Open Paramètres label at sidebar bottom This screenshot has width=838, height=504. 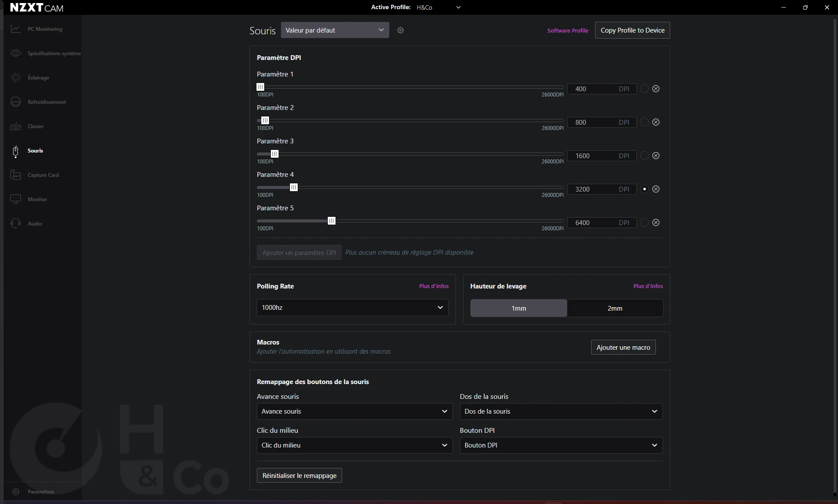point(41,491)
